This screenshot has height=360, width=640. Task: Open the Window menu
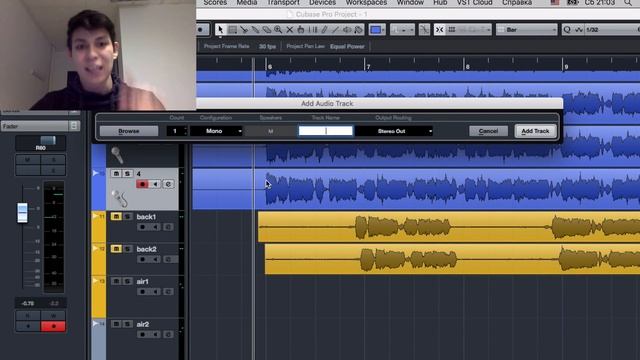pos(410,3)
